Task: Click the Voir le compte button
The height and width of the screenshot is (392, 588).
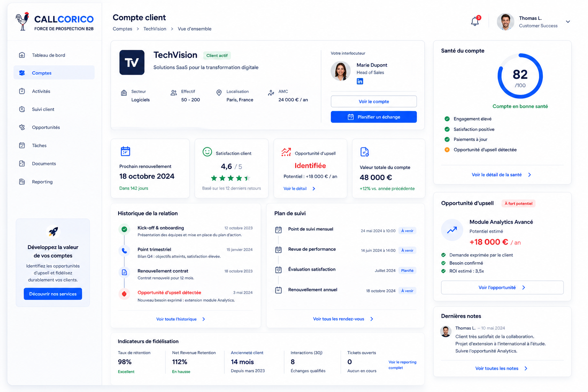Action: [x=374, y=101]
